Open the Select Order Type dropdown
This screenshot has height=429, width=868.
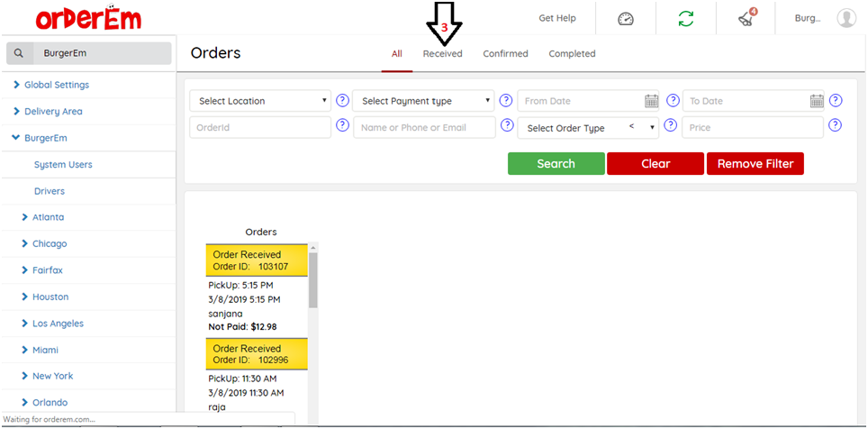[x=588, y=128]
